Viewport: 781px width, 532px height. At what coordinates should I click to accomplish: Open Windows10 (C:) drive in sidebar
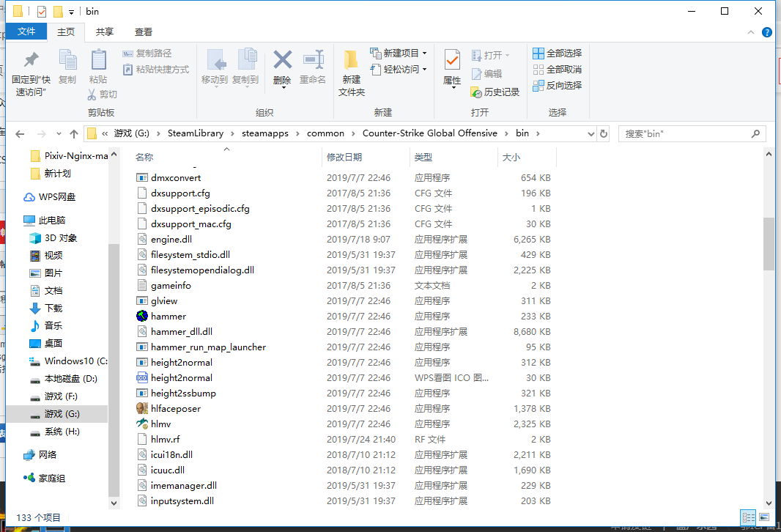(x=69, y=361)
